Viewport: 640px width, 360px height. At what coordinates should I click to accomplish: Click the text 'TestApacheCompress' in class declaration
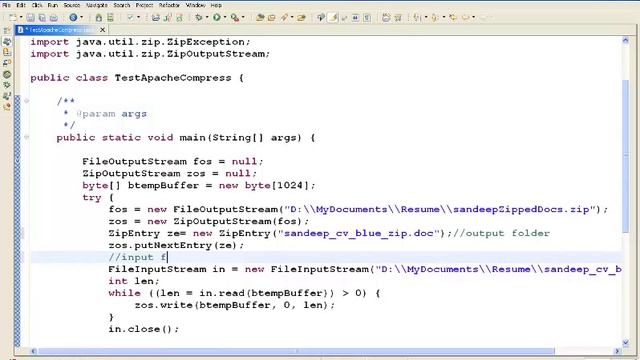173,78
